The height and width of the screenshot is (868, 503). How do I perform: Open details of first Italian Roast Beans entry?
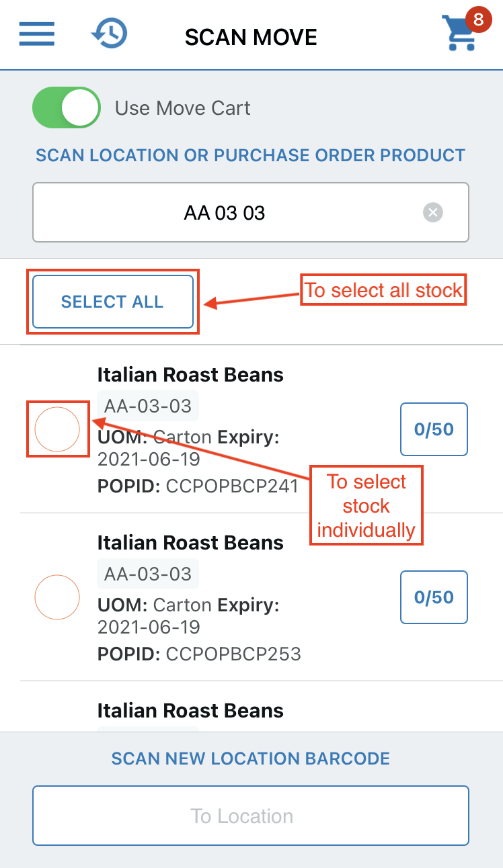[190, 375]
